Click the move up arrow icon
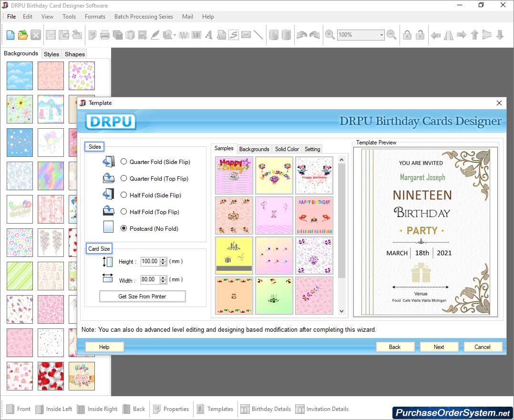Viewport: 514px width, 420px height. click(474, 35)
